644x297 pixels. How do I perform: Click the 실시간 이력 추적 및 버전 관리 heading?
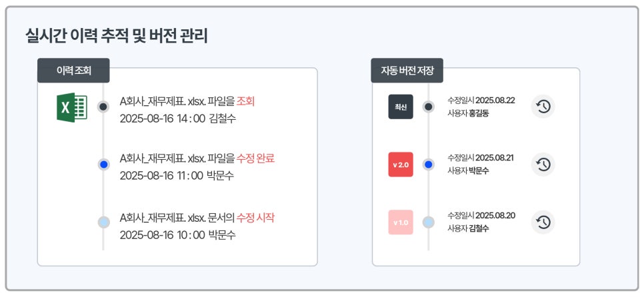[x=116, y=36]
